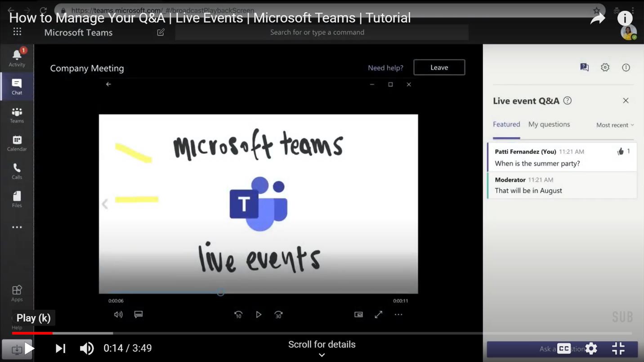Viewport: 644px width, 362px height.
Task: Rewind 10 seconds in the embedded player
Action: pos(238,315)
